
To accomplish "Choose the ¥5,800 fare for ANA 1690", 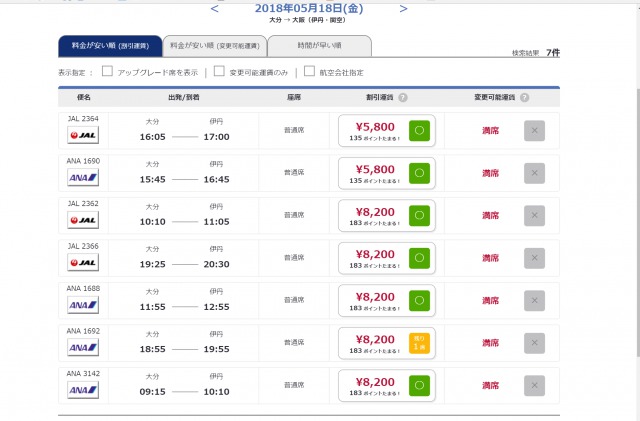I will pyautogui.click(x=387, y=173).
